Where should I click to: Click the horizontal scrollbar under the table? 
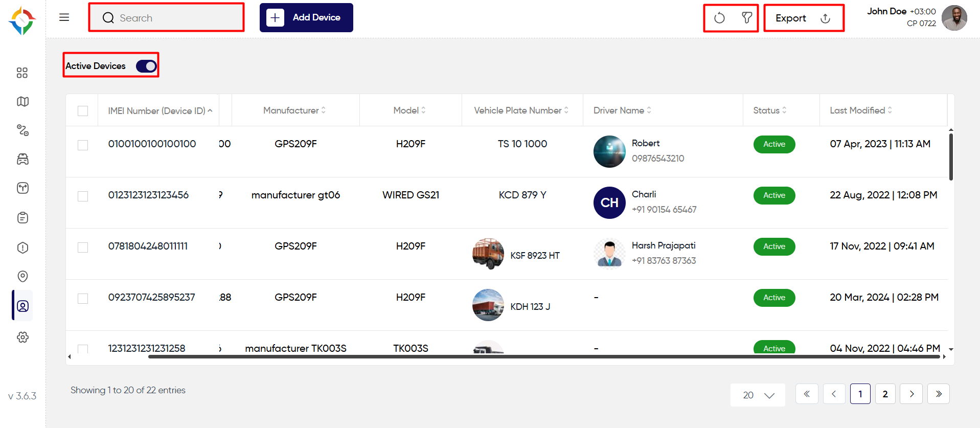pos(544,357)
